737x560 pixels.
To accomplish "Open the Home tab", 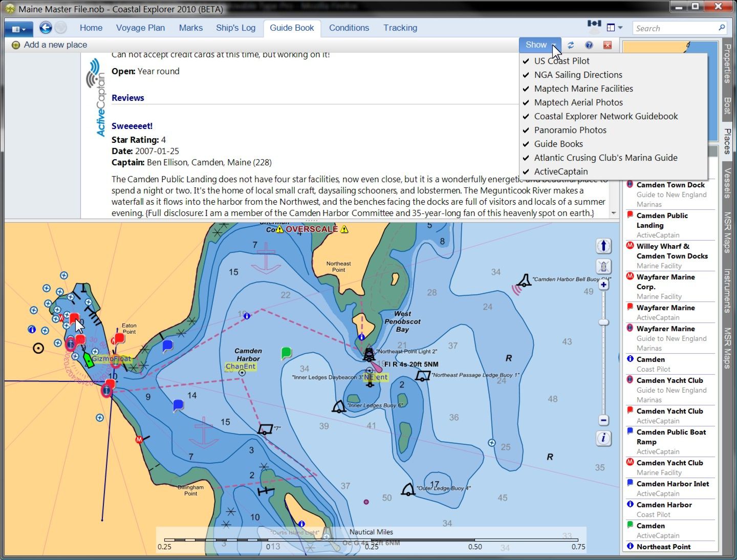I will 91,28.
